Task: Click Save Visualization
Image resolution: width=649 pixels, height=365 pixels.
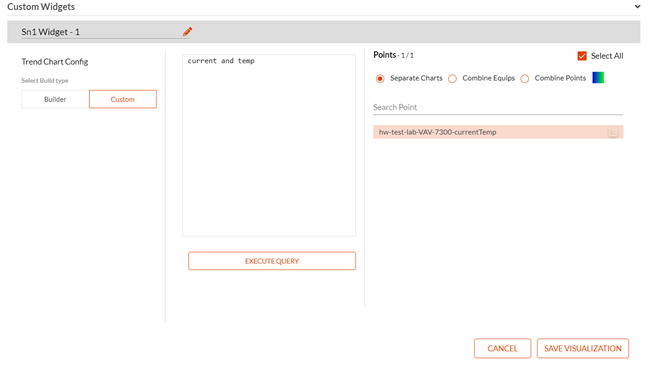Action: [583, 348]
